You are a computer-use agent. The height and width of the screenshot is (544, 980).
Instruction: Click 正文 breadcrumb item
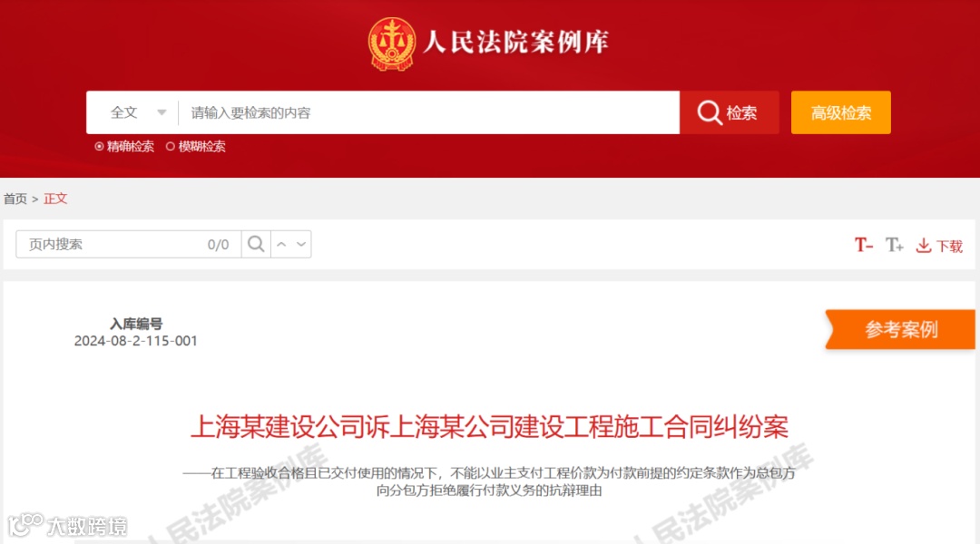click(x=55, y=199)
